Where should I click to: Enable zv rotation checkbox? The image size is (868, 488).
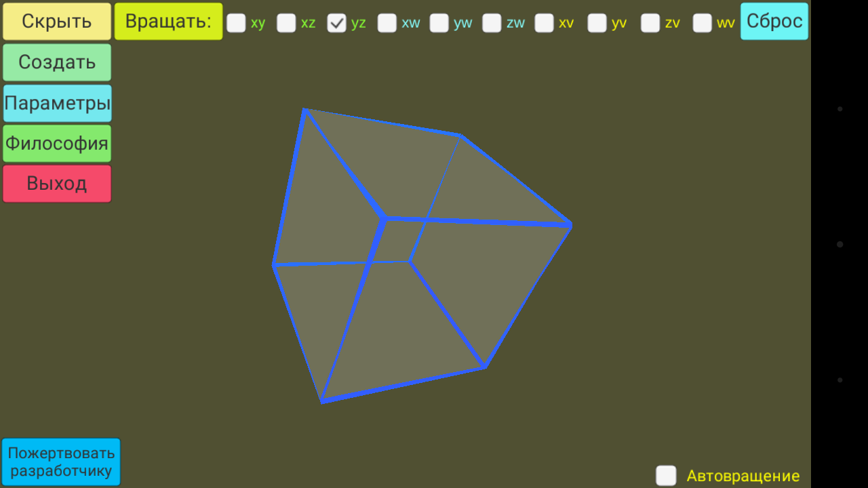click(x=650, y=23)
